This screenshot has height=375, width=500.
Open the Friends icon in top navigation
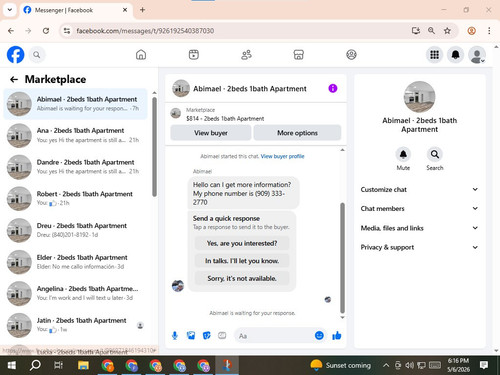tap(246, 55)
